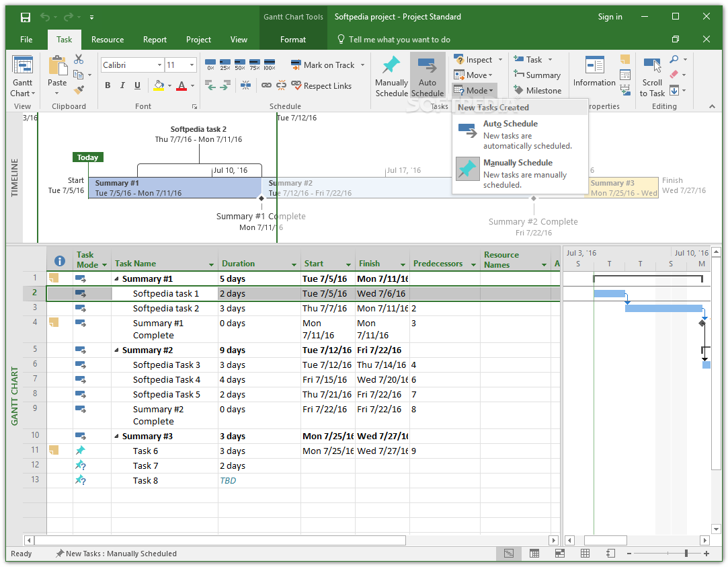Image resolution: width=728 pixels, height=567 pixels.
Task: Open the Mark on Track dropdown arrow
Action: coord(362,65)
